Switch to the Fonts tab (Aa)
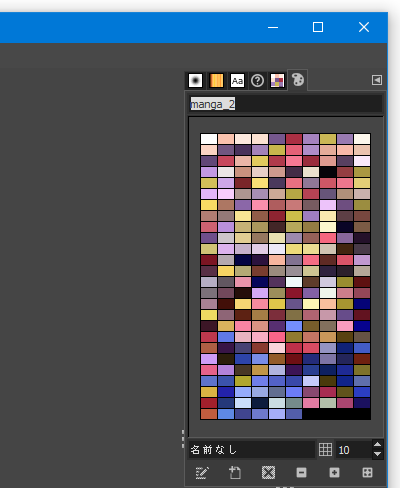The image size is (400, 488). (237, 81)
